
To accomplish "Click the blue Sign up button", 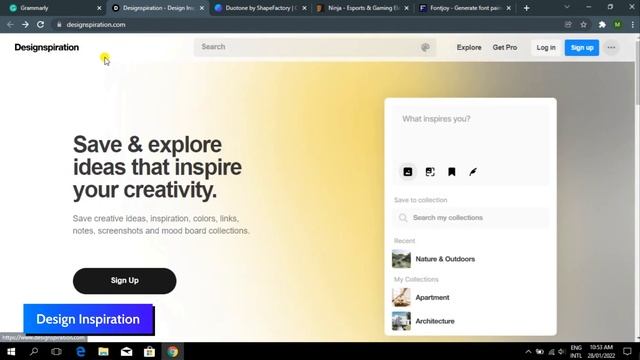I will click(x=582, y=47).
